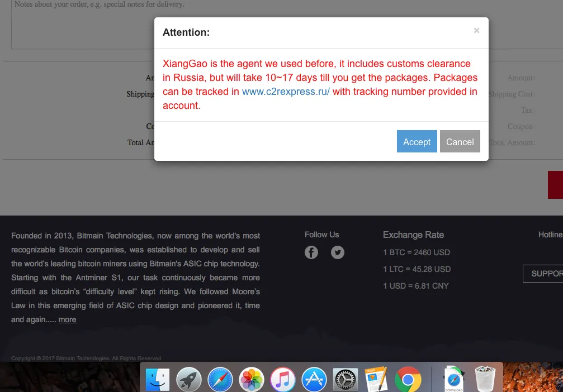This screenshot has width=563, height=392.
Task: Open the www.c2rexpress.ru tracking link
Action: [286, 92]
